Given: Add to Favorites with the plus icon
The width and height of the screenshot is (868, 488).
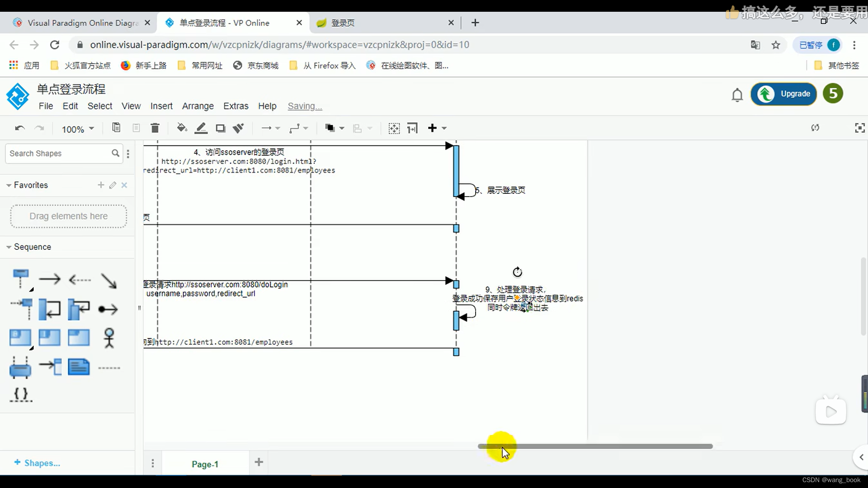Looking at the screenshot, I should 101,185.
